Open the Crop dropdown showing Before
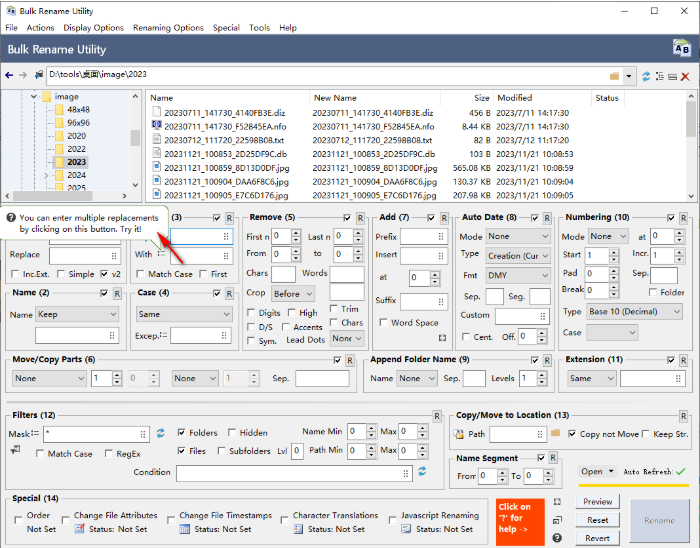Screen dimensions: 700x548 point(293,294)
